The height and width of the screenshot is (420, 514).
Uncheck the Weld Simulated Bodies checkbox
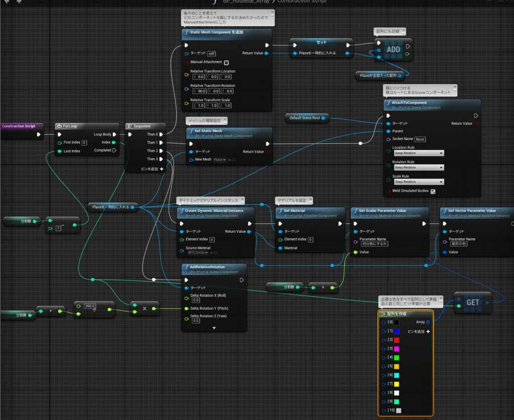[x=433, y=191]
